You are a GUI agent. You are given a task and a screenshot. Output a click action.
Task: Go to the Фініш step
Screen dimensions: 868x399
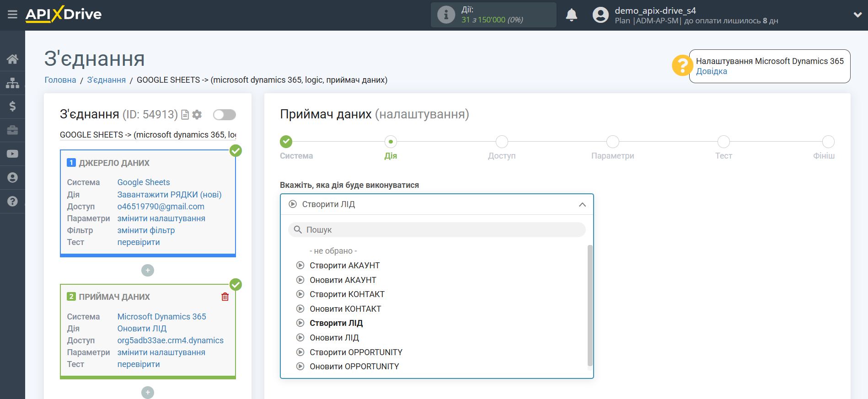(x=828, y=142)
